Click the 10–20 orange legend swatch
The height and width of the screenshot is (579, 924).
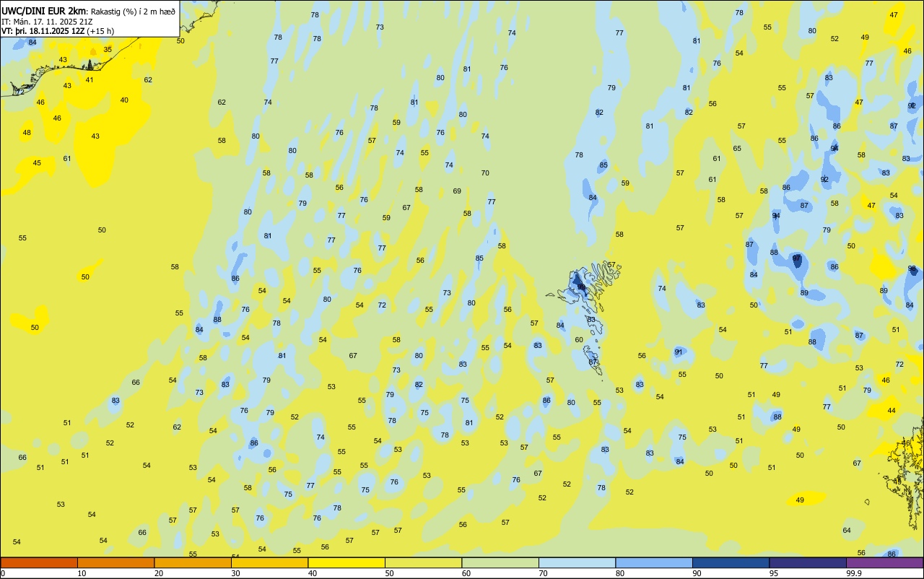pyautogui.click(x=115, y=562)
